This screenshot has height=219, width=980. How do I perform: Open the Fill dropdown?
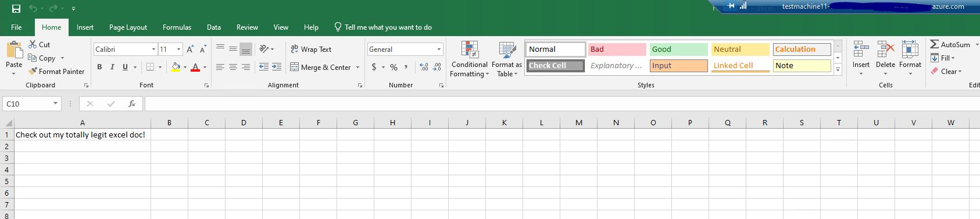(943, 58)
